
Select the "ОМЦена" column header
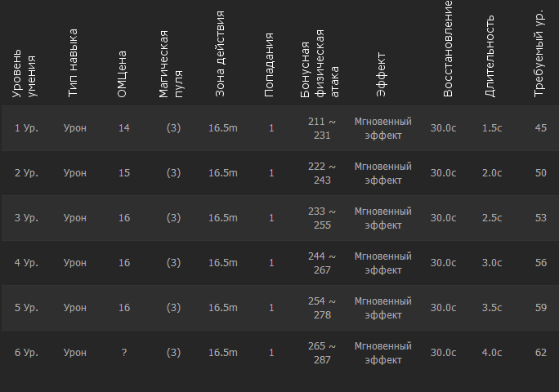123,78
